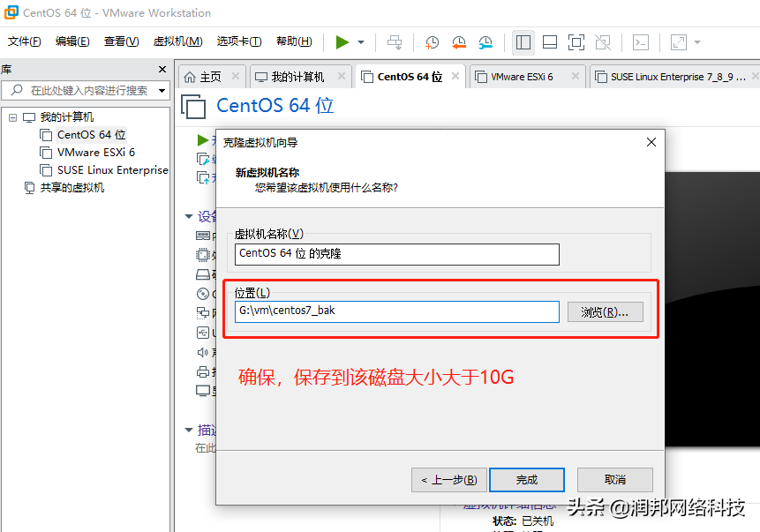This screenshot has height=532, width=760.
Task: Switch to the SUSE Linux Enterprise tab
Action: 678,77
